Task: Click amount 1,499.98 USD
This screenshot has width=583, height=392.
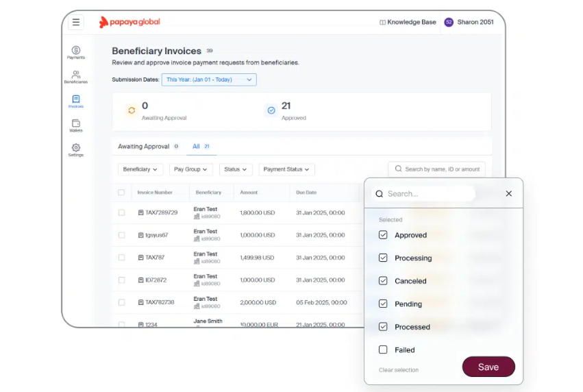Action: click(257, 258)
